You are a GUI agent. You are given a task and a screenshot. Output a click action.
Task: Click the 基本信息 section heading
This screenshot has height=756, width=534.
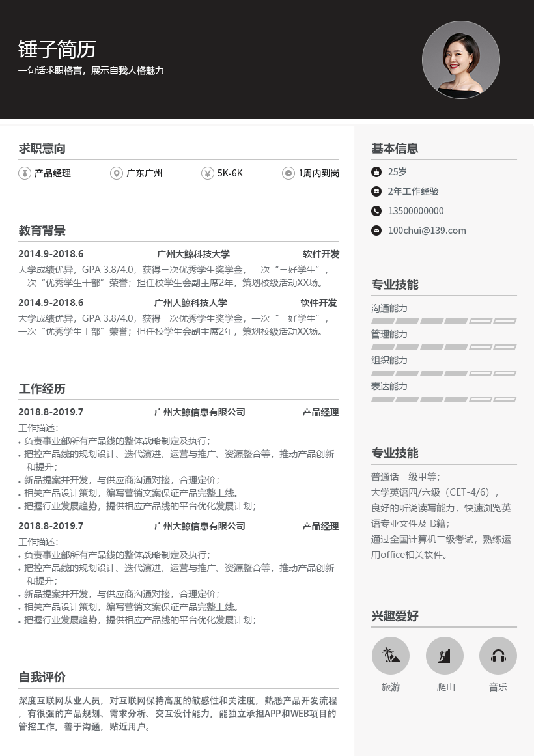[395, 148]
